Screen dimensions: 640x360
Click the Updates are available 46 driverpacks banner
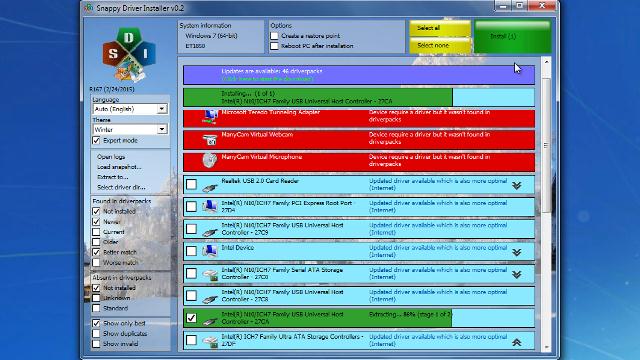tap(359, 75)
